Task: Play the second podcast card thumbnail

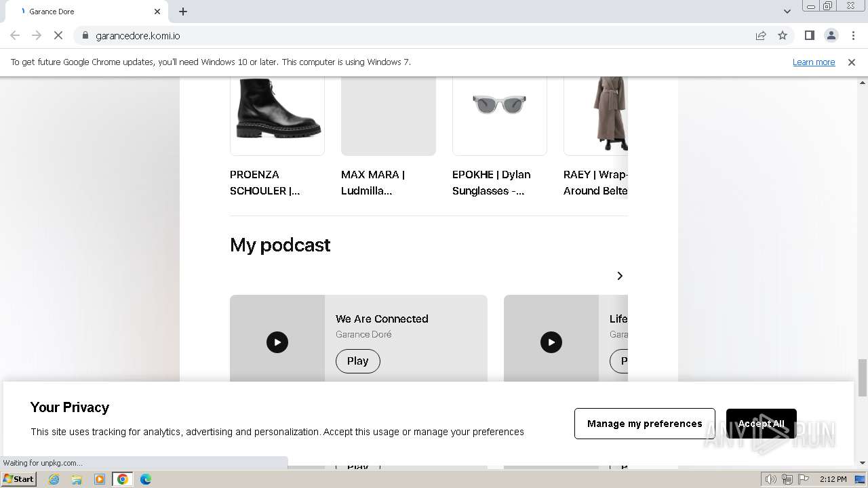Action: (x=551, y=342)
